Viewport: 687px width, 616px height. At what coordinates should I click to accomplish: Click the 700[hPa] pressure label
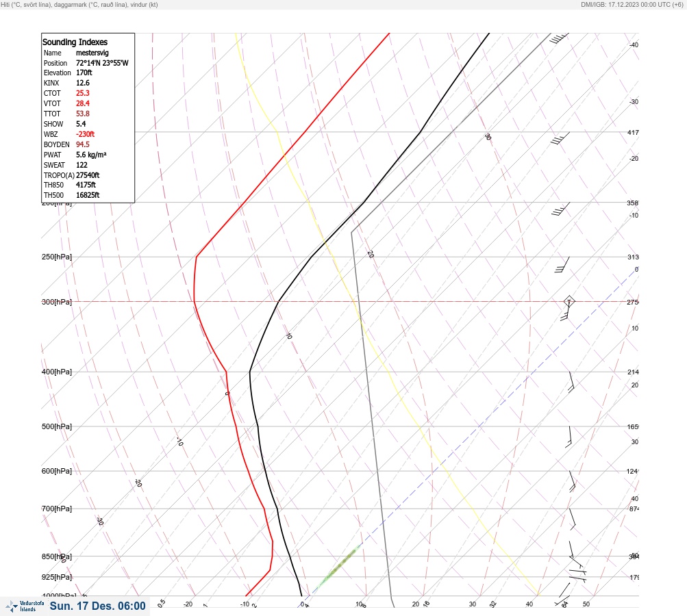(x=57, y=509)
